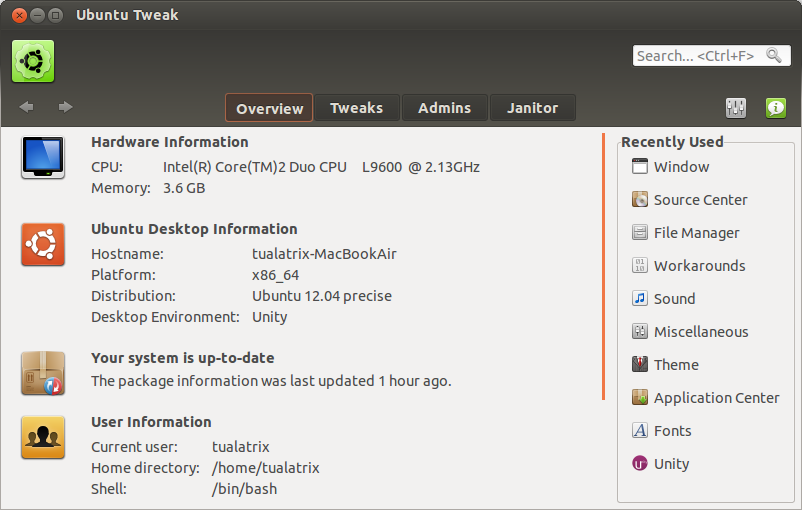Click the User Information heading

[151, 422]
